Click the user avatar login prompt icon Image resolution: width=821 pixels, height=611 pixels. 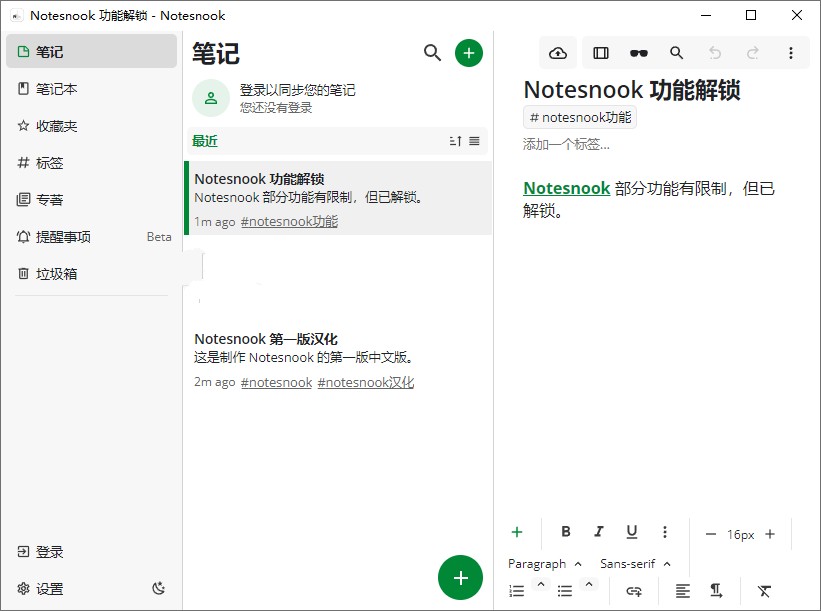211,98
